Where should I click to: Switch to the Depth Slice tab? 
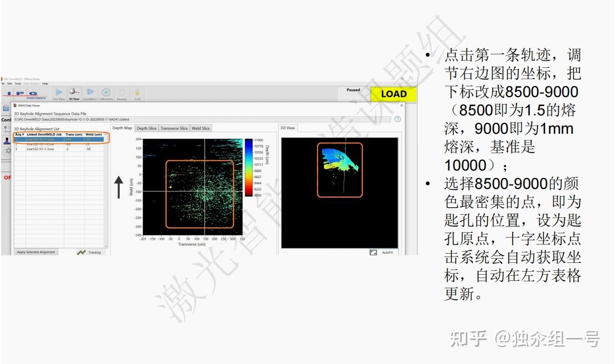147,128
